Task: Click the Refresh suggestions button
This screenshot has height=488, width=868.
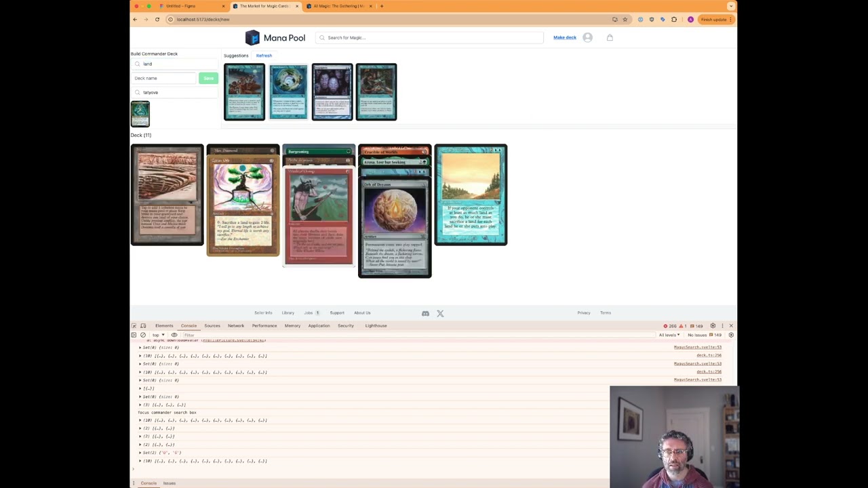Action: [264, 56]
